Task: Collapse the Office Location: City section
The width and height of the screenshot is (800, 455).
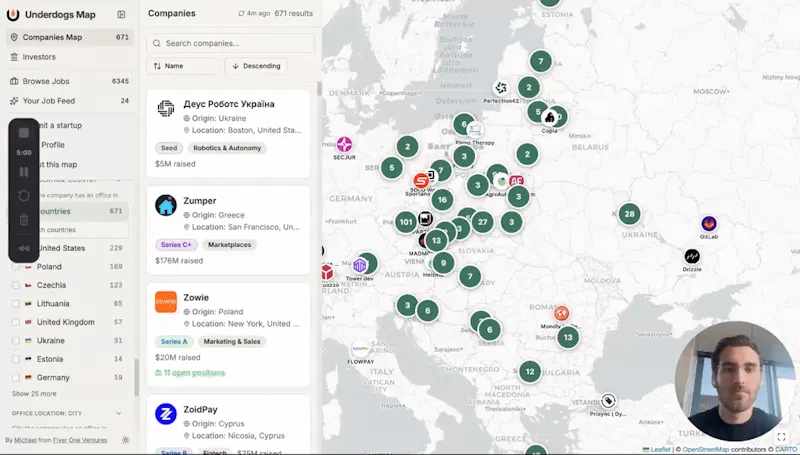Action: [118, 413]
